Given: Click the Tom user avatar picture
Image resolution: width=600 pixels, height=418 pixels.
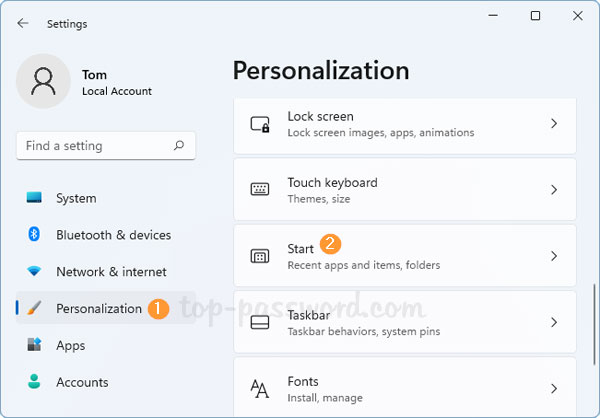Looking at the screenshot, I should coord(44,81).
